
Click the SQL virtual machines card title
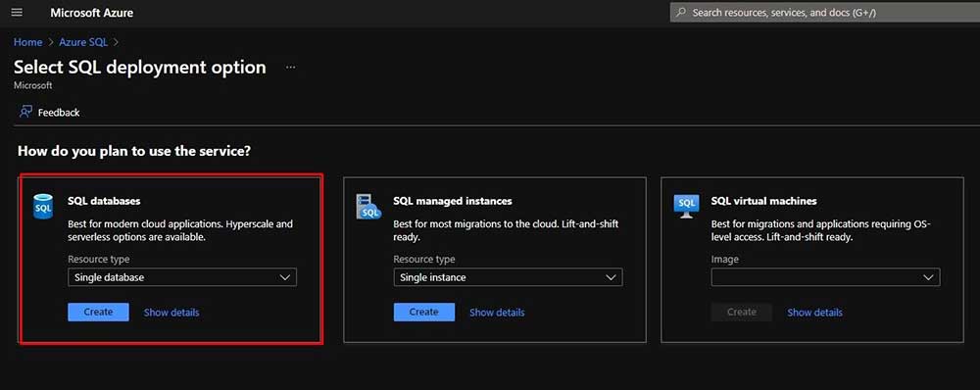click(x=763, y=201)
